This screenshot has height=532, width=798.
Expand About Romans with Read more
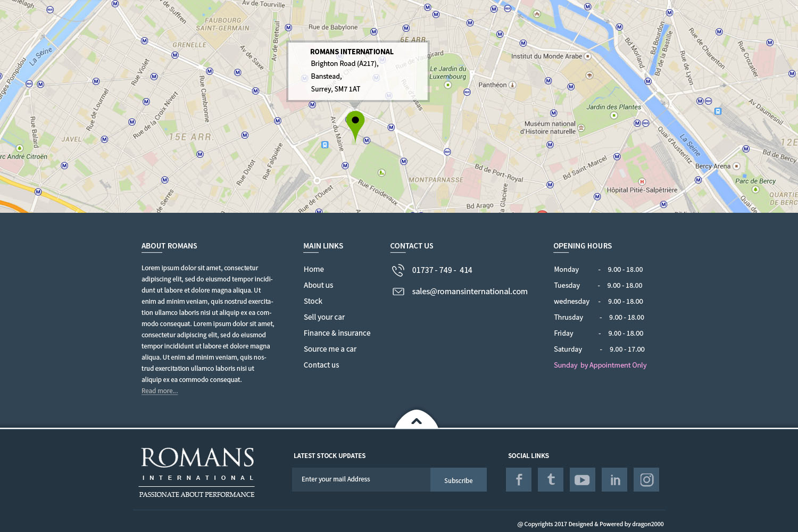pos(160,391)
